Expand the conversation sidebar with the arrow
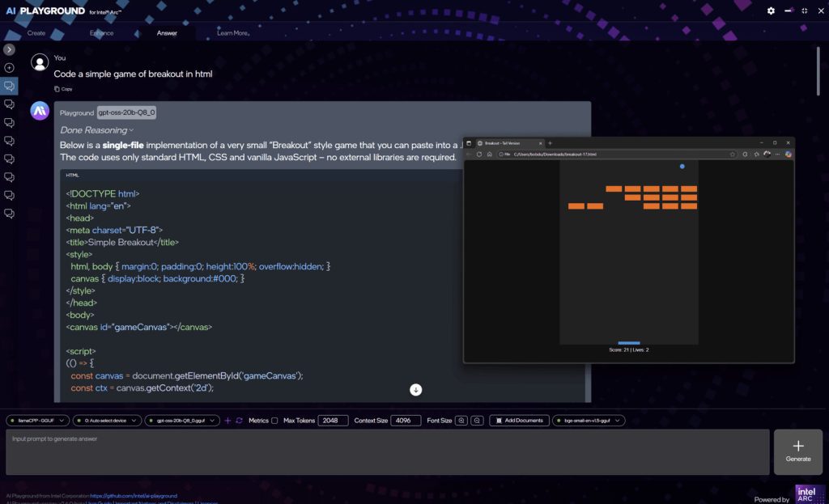Image resolution: width=829 pixels, height=504 pixels. (10, 49)
